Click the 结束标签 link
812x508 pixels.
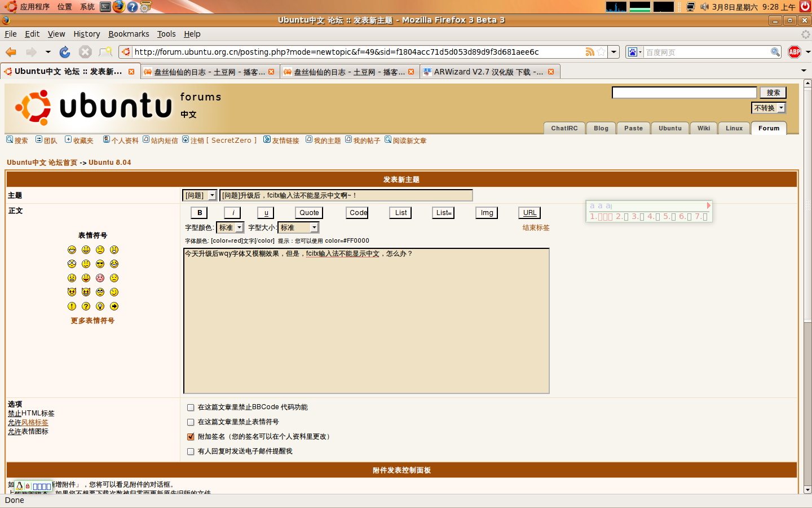(x=536, y=228)
